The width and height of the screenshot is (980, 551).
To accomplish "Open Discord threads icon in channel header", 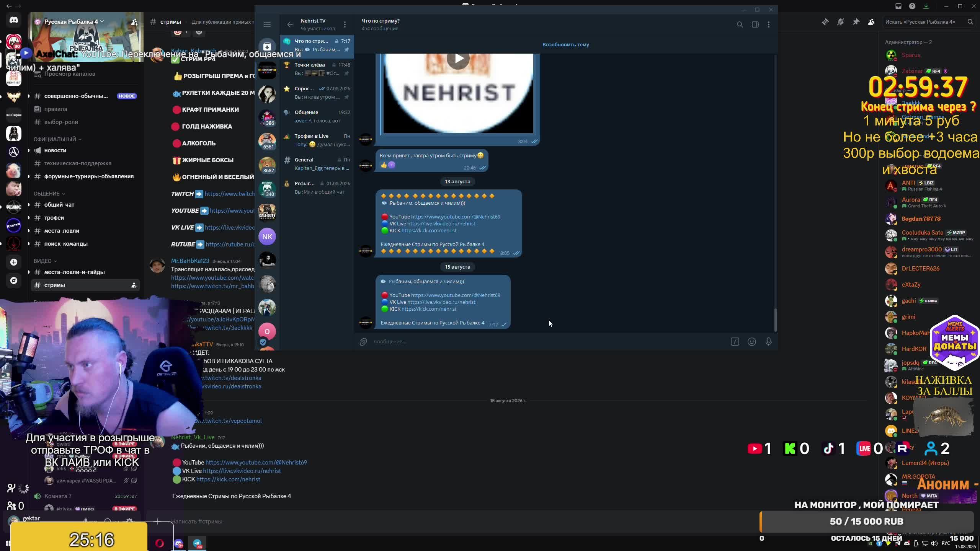I will (x=825, y=22).
